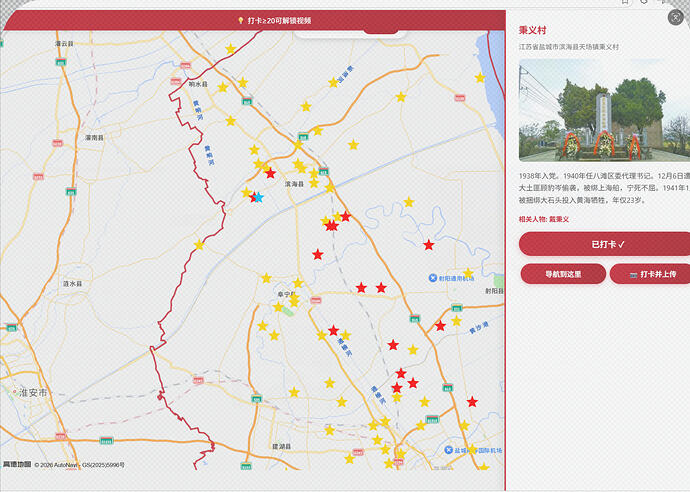Select yellow star beside the coastline at upper right

tap(480, 78)
